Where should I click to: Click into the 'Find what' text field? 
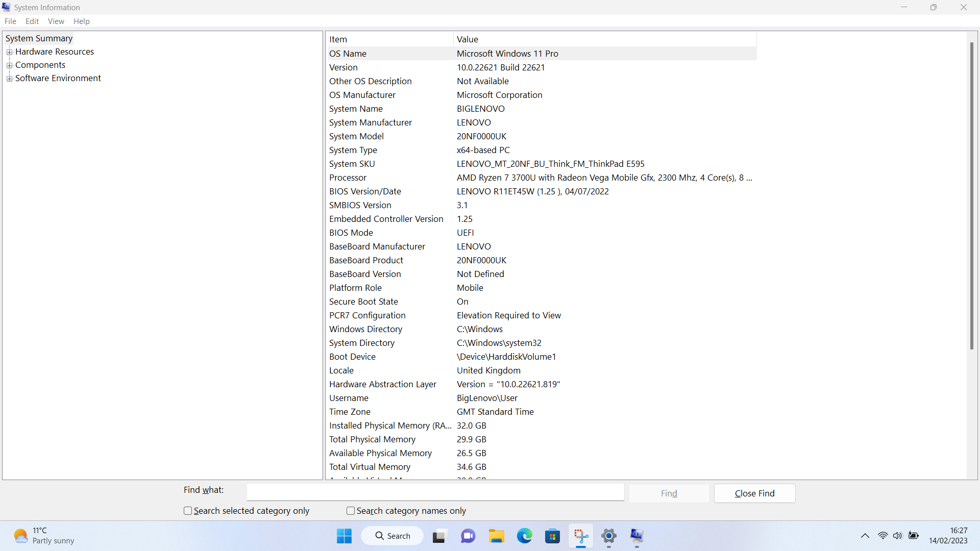click(435, 492)
